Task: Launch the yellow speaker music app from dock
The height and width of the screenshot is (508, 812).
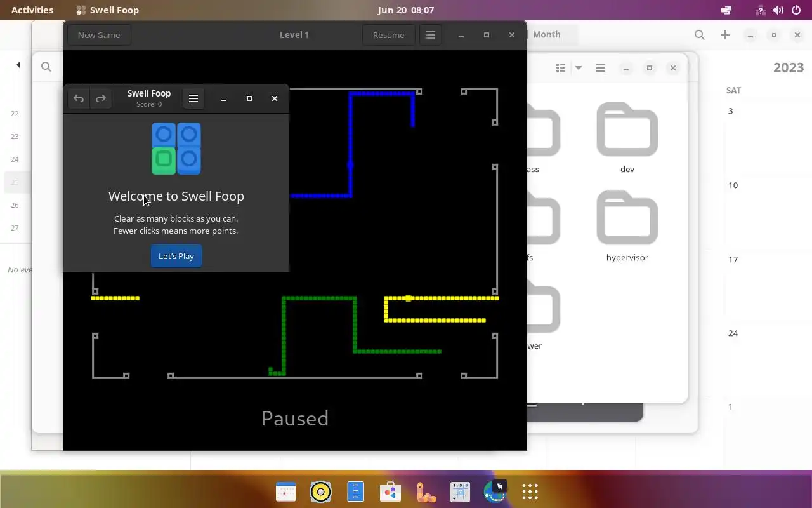Action: click(321, 492)
